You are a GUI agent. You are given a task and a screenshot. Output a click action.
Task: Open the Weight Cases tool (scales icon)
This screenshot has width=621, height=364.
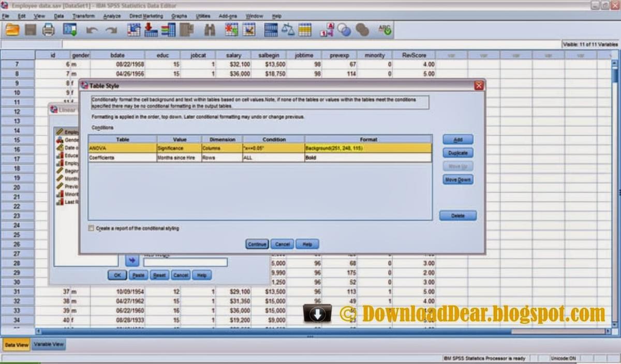287,29
